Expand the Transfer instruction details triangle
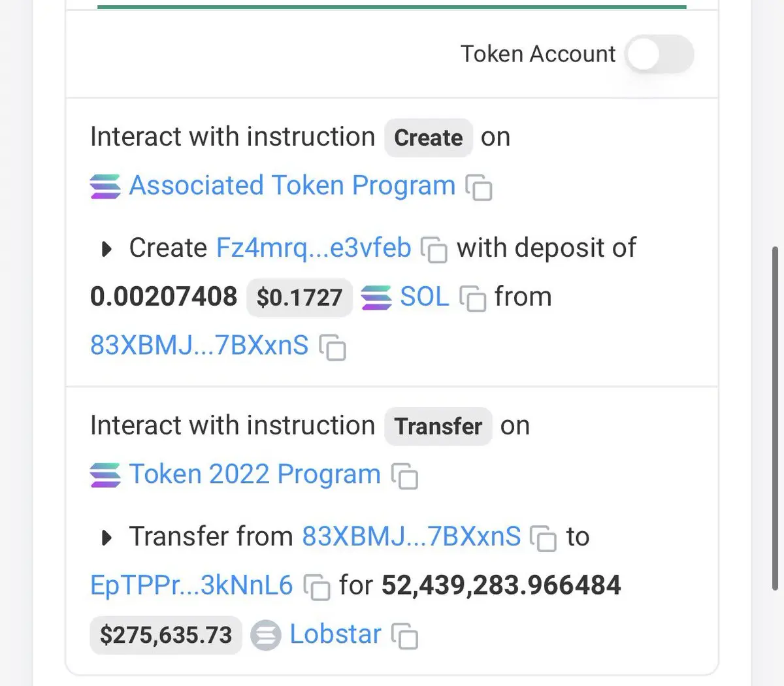 coord(106,538)
